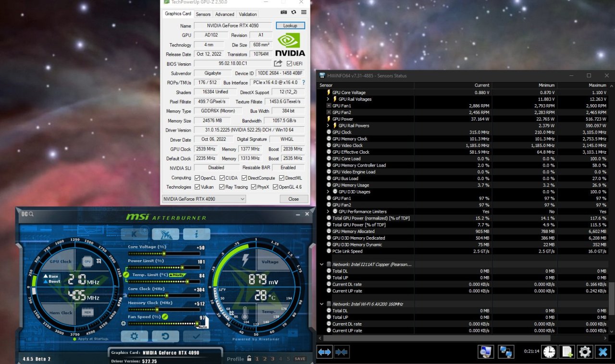Viewport: 615px width, 364px height.
Task: Click the GPU-Z refresh icon
Action: click(294, 12)
